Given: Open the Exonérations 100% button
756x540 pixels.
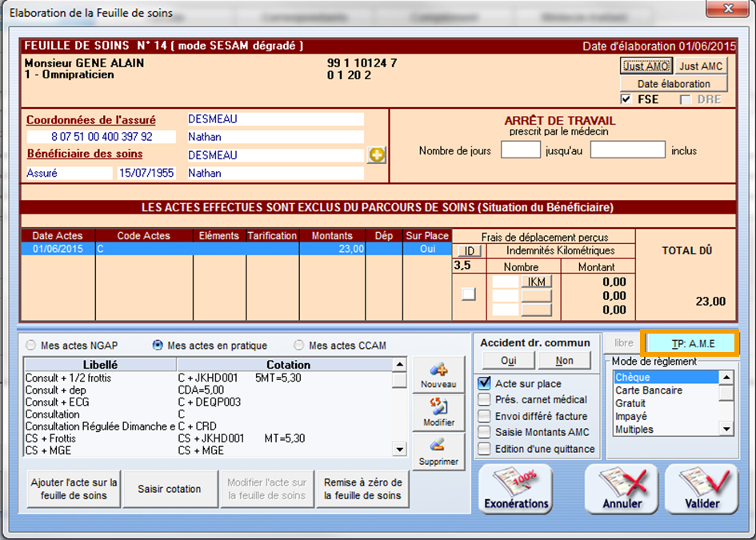Looking at the screenshot, I should coord(517,489).
